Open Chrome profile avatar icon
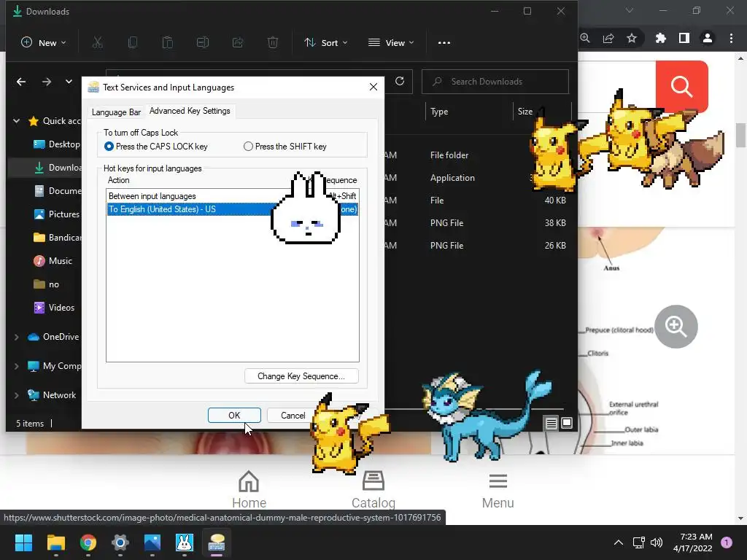747x560 pixels. point(708,38)
